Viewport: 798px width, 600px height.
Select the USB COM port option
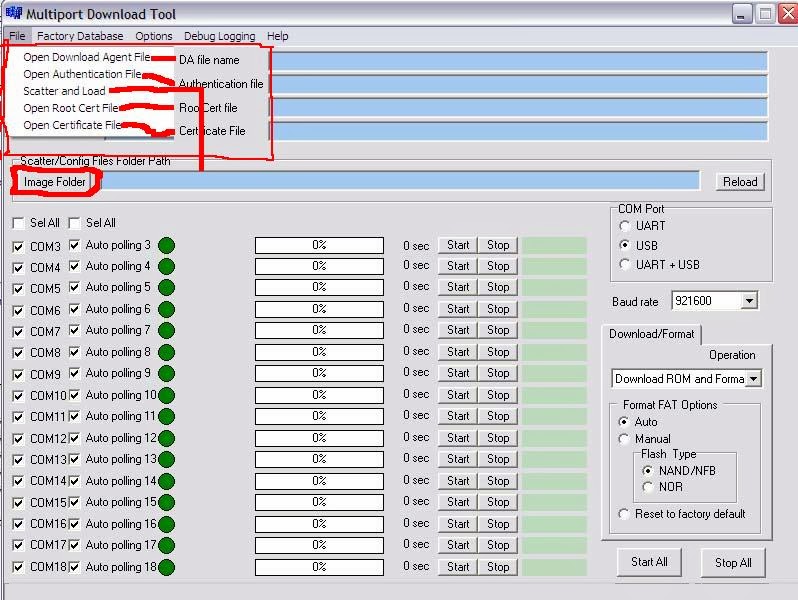pyautogui.click(x=625, y=245)
